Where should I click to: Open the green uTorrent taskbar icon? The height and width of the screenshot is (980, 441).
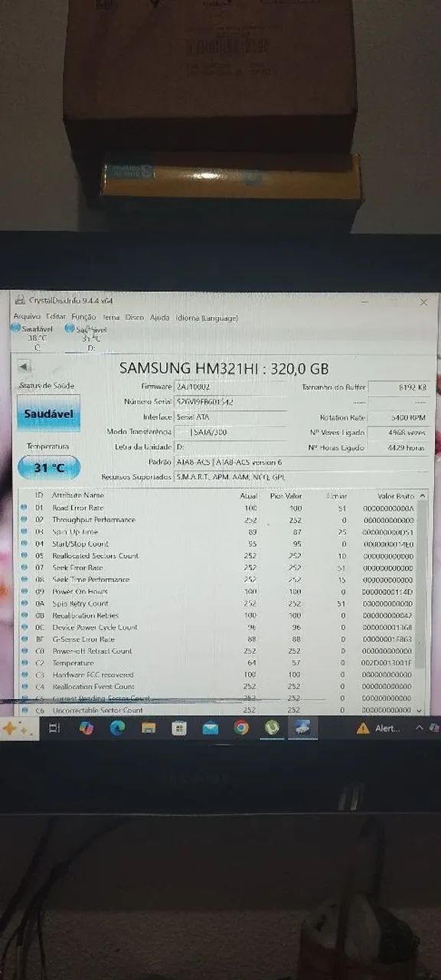pos(272,728)
